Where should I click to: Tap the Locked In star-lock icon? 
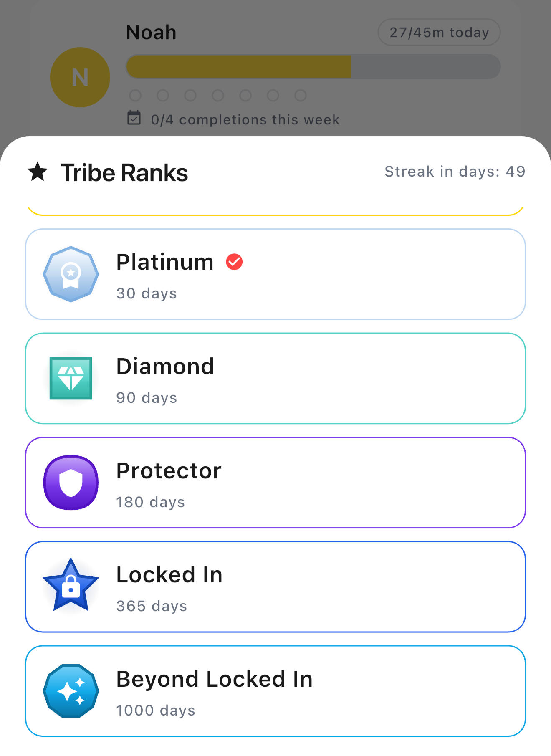coord(71,585)
